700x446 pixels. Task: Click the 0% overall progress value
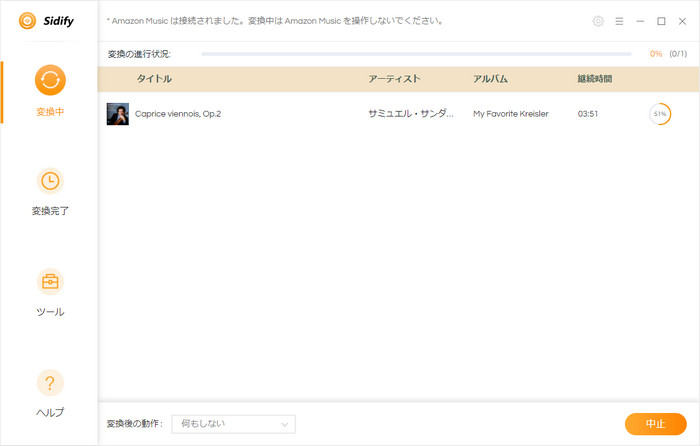pos(656,54)
